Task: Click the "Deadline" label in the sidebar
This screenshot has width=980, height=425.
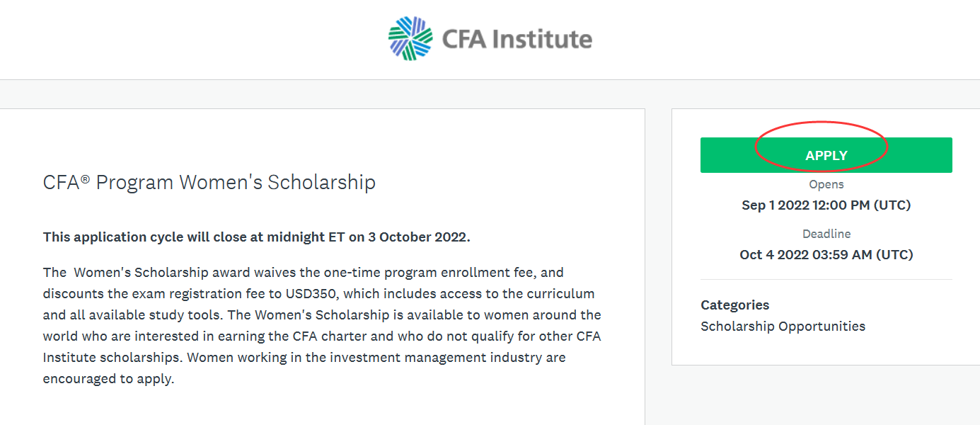Action: pos(826,234)
